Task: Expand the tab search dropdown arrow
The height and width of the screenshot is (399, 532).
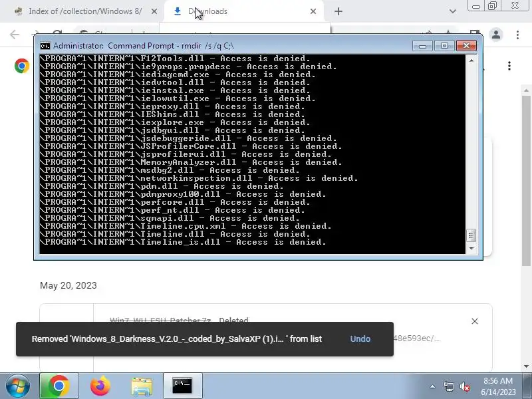Action: tap(452, 11)
